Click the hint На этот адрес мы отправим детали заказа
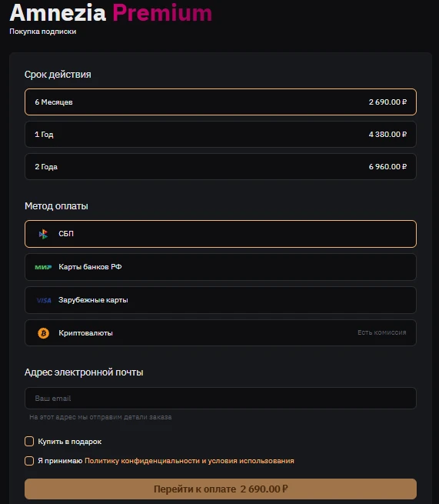 [x=101, y=417]
